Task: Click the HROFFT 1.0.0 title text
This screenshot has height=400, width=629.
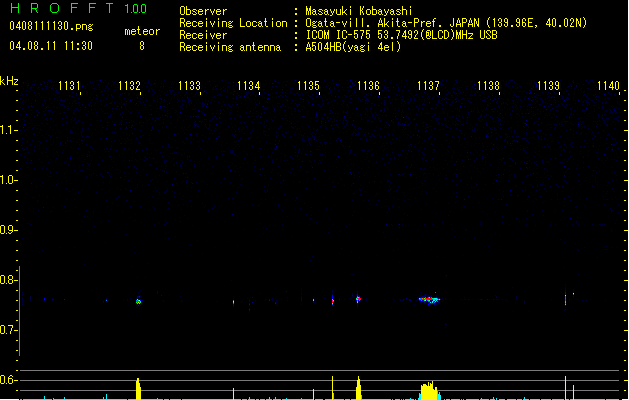Action: (x=79, y=8)
